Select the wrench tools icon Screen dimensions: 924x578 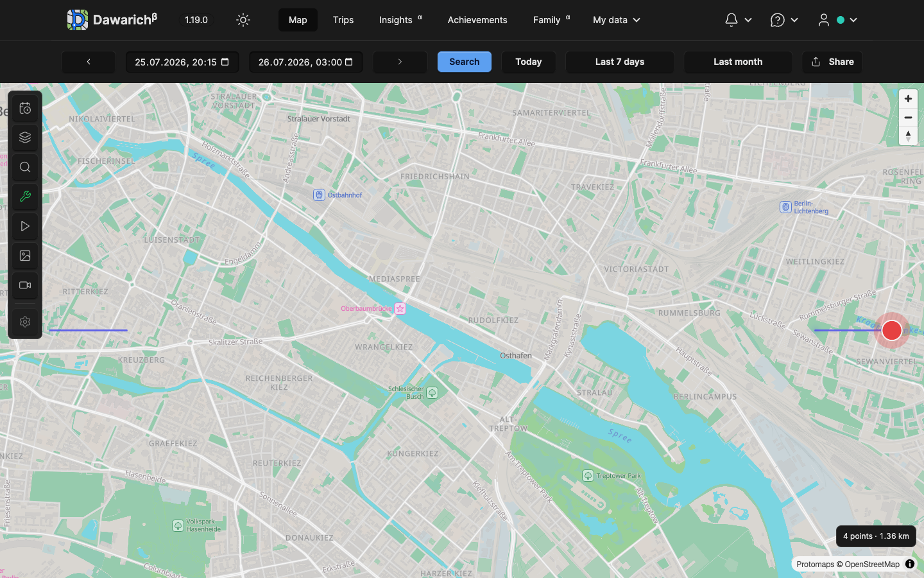(x=25, y=197)
